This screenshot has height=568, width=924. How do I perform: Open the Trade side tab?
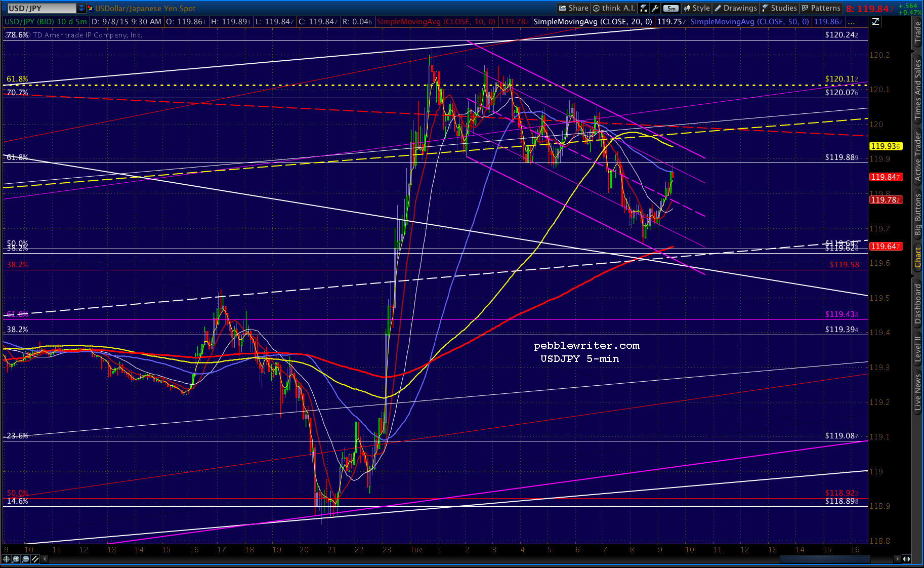pyautogui.click(x=918, y=32)
